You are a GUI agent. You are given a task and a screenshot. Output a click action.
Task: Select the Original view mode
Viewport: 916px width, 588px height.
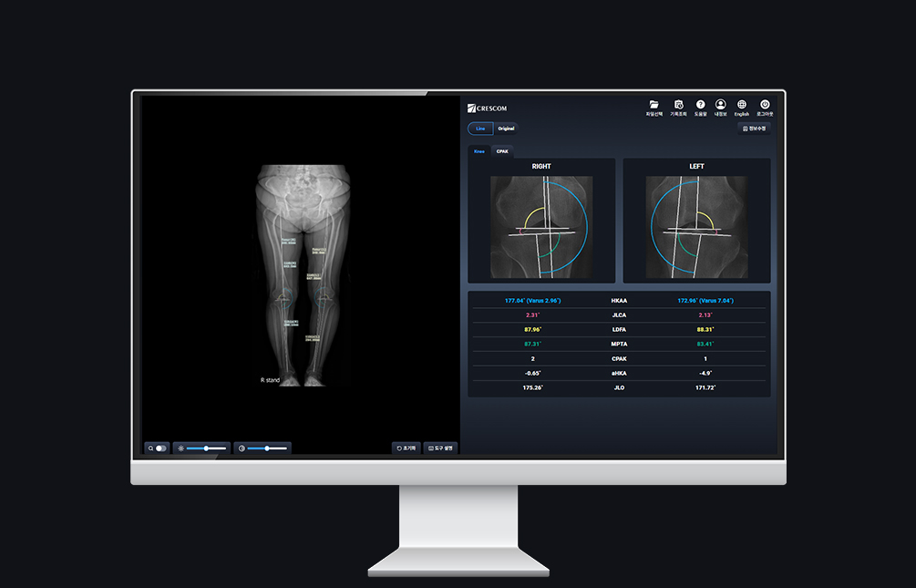506,129
